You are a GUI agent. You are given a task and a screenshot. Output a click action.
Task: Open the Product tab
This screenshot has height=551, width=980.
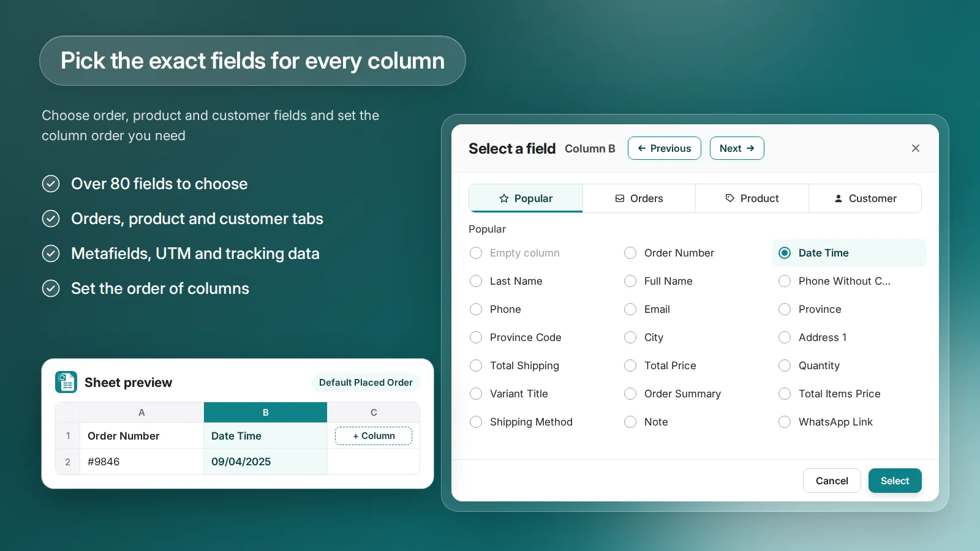click(752, 198)
